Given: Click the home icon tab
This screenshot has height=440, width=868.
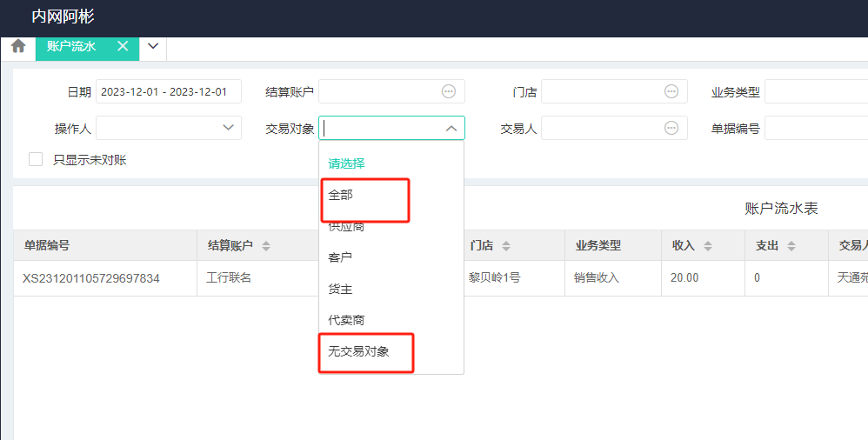Looking at the screenshot, I should pyautogui.click(x=17, y=47).
